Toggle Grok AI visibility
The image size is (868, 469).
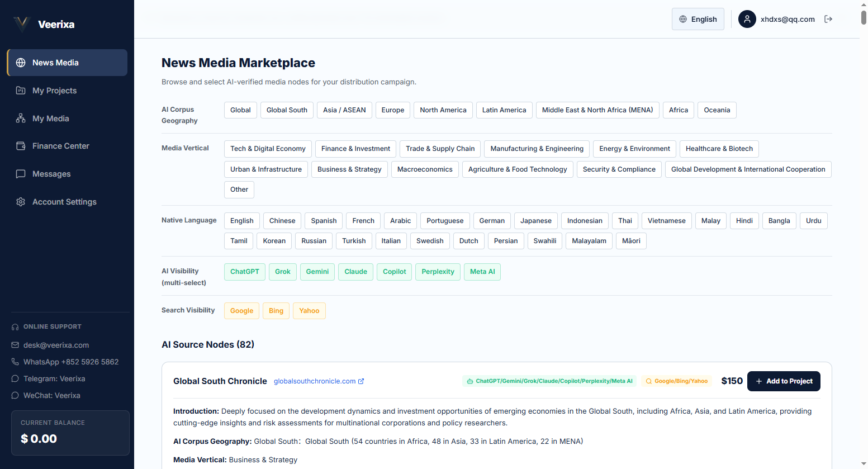coord(283,272)
